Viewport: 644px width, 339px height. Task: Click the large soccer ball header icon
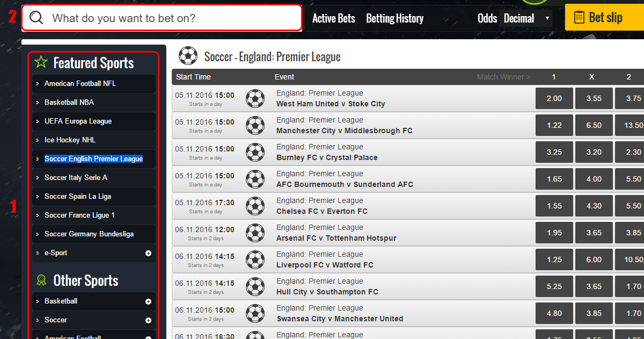pyautogui.click(x=188, y=56)
